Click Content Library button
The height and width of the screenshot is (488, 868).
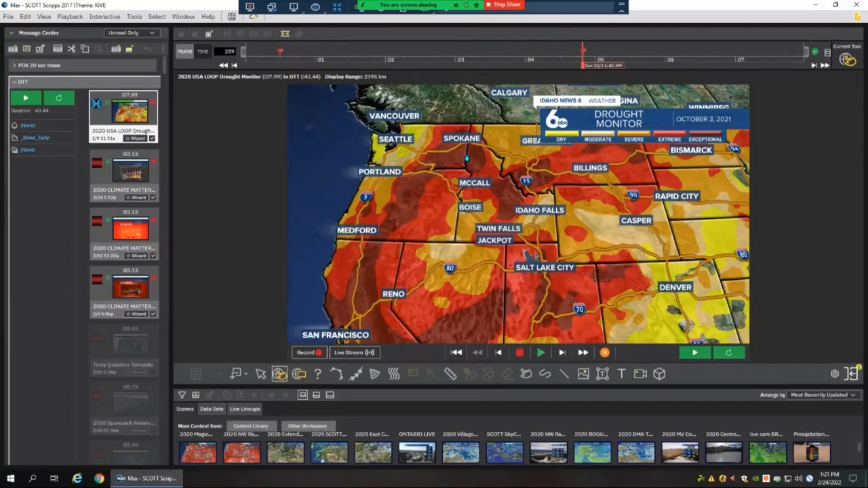(x=250, y=426)
